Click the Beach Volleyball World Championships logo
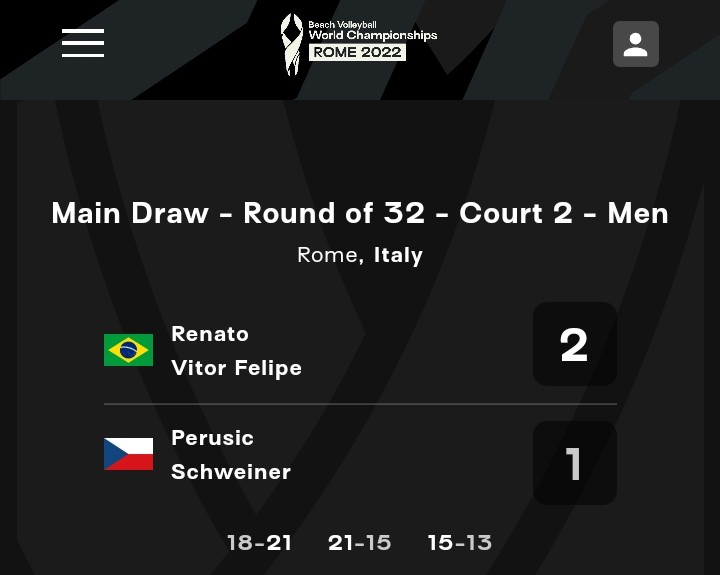Viewport: 720px width, 575px height. click(359, 44)
